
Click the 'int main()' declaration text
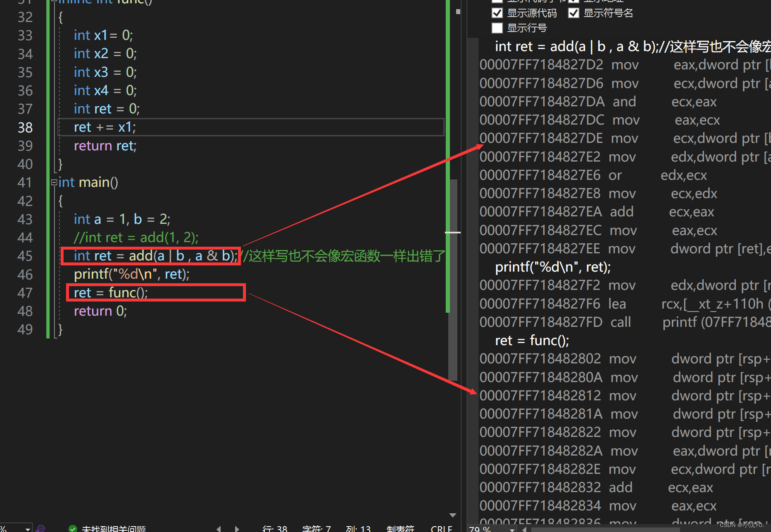point(88,182)
